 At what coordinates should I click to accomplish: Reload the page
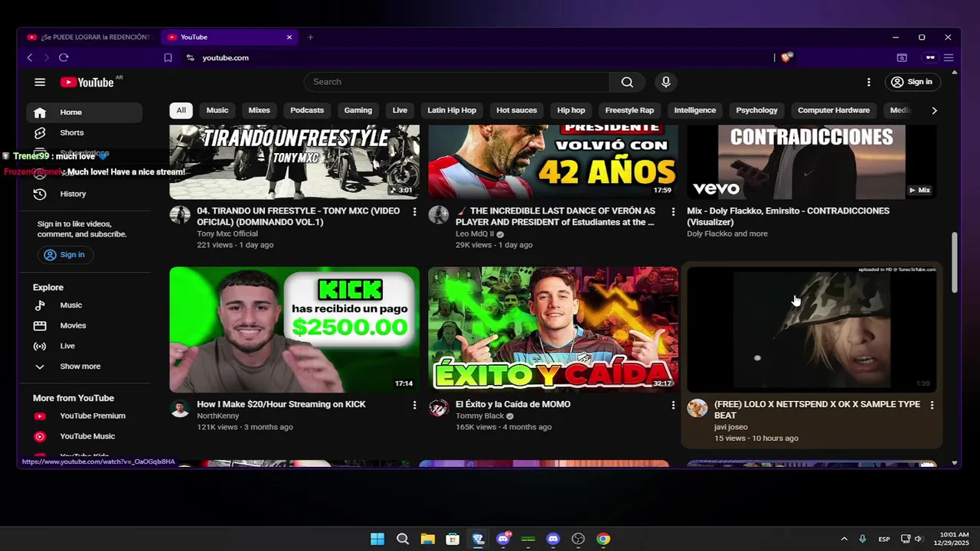click(64, 57)
